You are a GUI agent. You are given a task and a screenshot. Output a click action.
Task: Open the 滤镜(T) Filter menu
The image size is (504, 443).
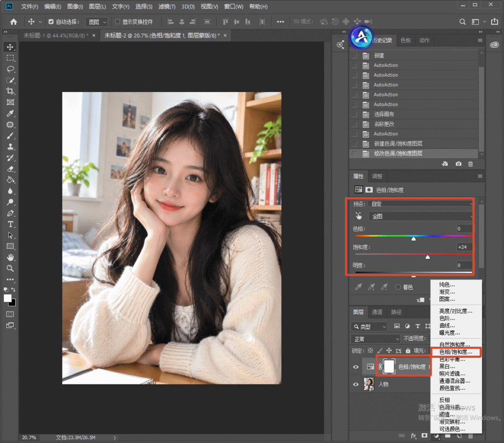click(167, 6)
